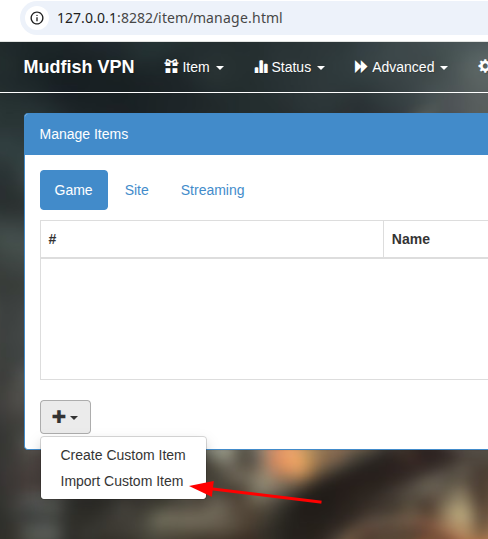Choose Import Custom Item
488x539 pixels.
122,481
